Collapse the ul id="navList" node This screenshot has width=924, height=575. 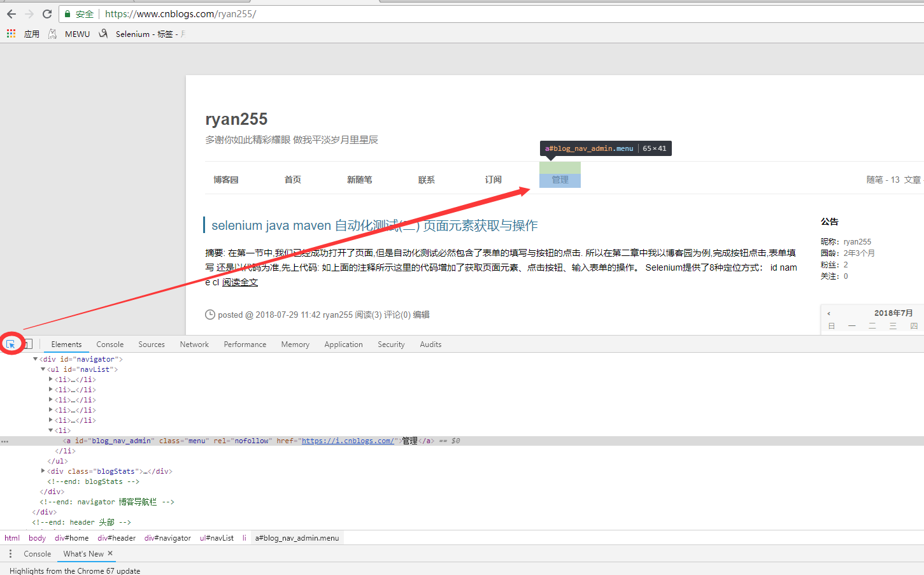click(x=43, y=369)
